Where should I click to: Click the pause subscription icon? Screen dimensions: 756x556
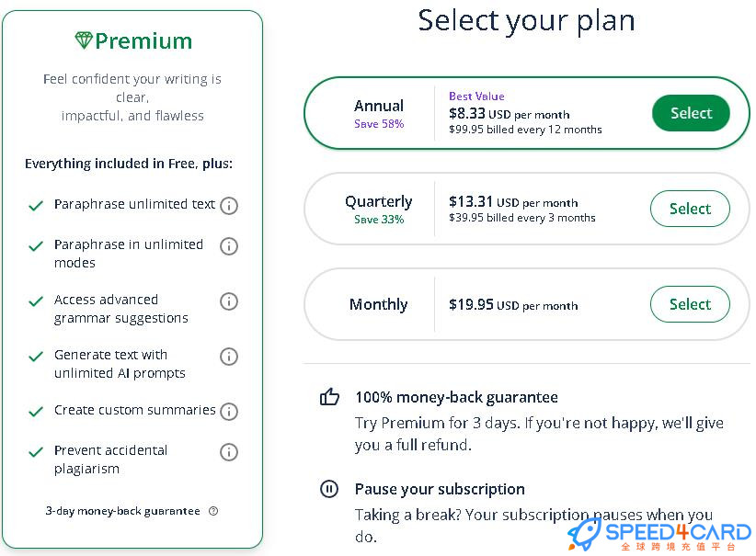coord(329,489)
